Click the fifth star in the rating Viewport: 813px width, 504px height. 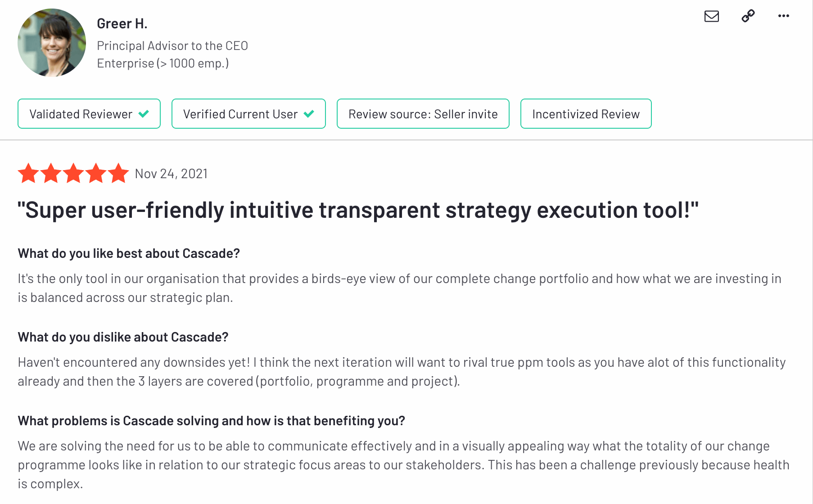click(118, 173)
